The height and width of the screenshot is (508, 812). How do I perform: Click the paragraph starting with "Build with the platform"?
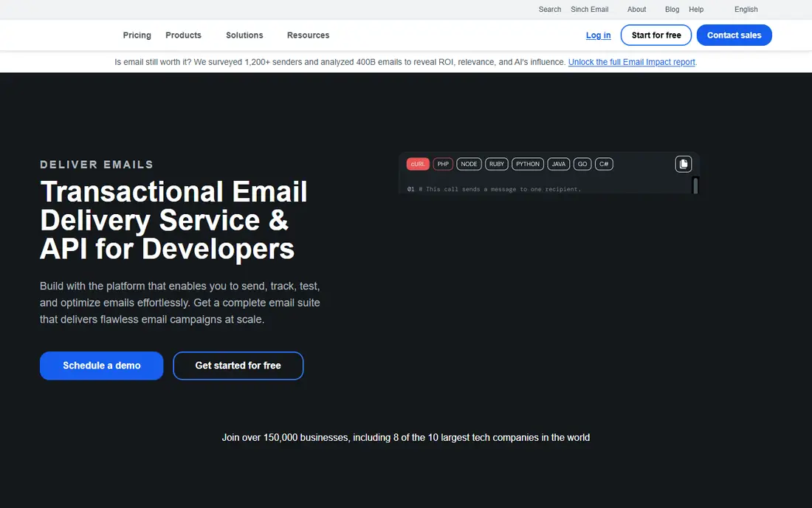tap(179, 303)
